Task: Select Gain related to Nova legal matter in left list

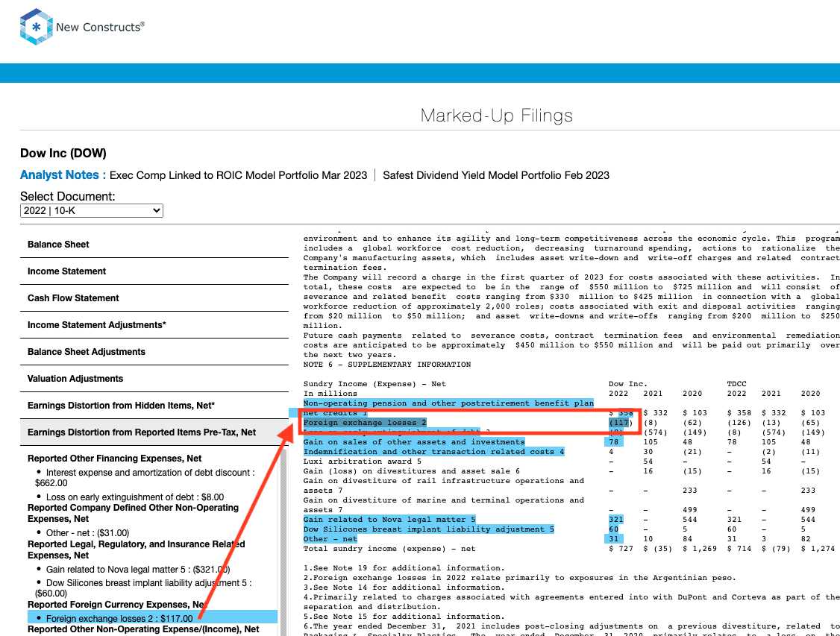Action: [138, 570]
